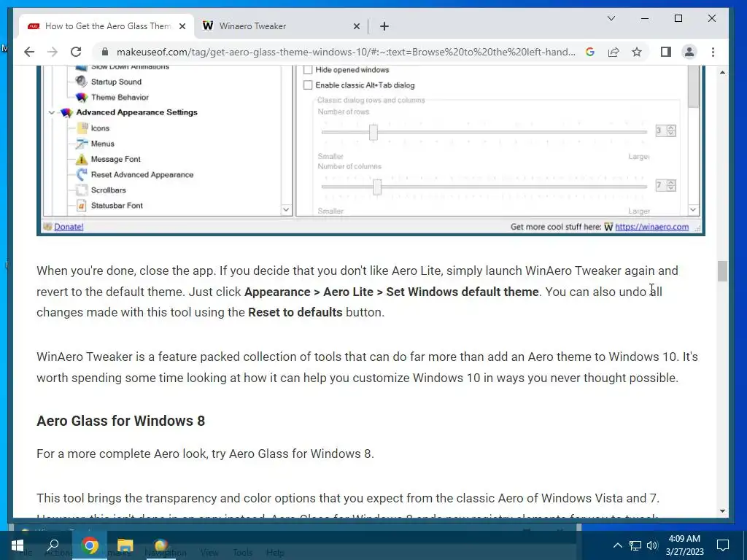Click the page scrollbar thumb
The image size is (747, 560).
(723, 271)
